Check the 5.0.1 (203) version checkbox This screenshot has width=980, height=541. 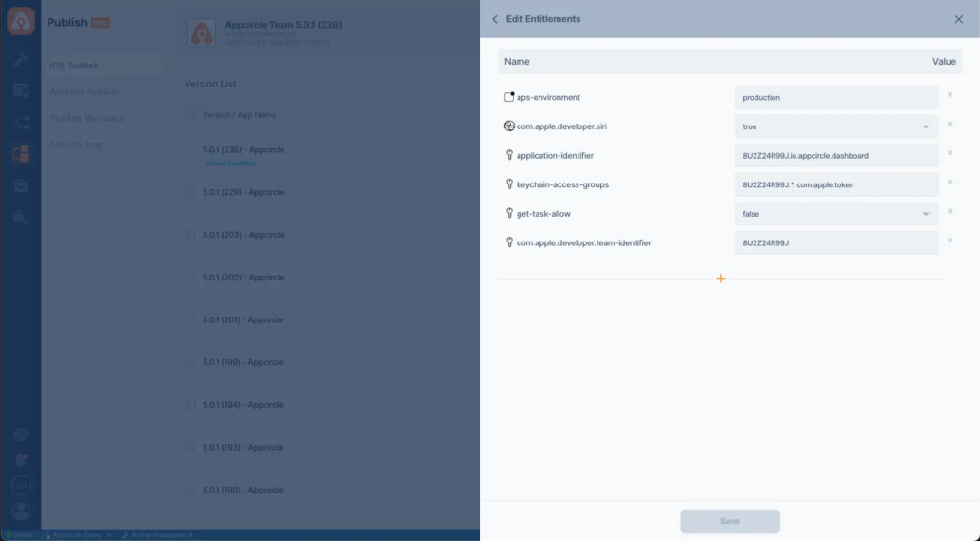click(x=190, y=235)
